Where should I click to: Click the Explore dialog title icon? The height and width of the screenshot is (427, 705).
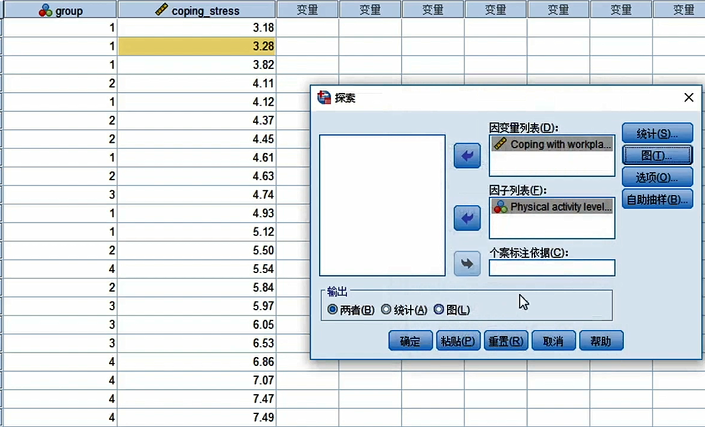[x=324, y=97]
